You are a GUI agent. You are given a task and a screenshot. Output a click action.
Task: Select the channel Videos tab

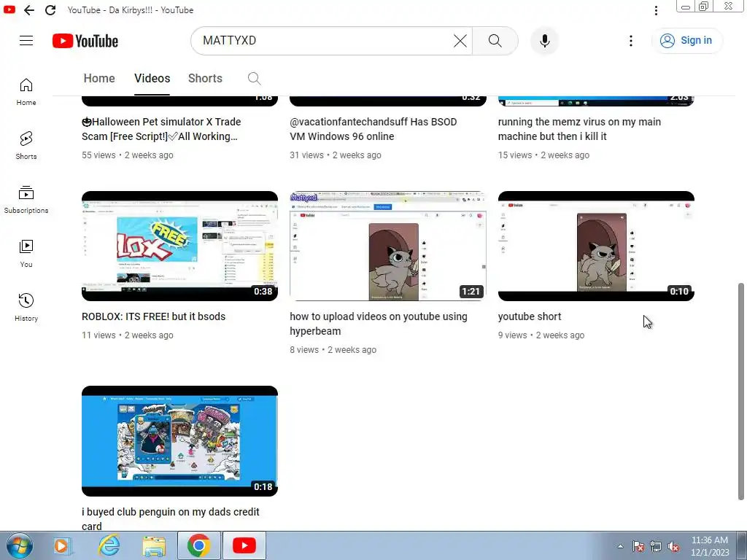click(152, 78)
